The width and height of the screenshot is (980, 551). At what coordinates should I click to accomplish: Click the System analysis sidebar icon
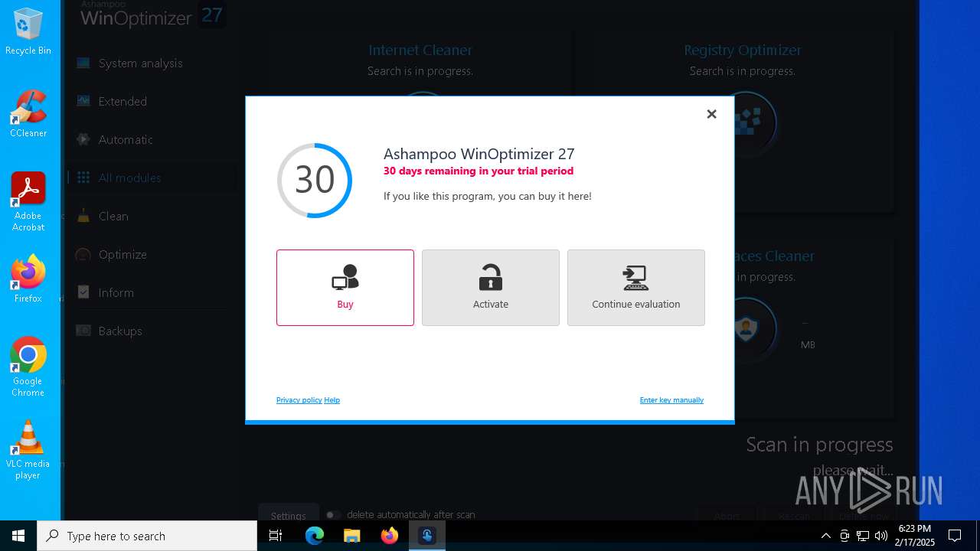[83, 63]
